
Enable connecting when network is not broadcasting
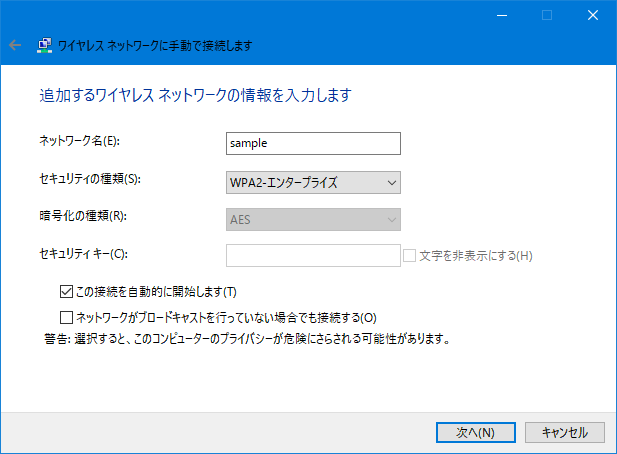[66, 317]
